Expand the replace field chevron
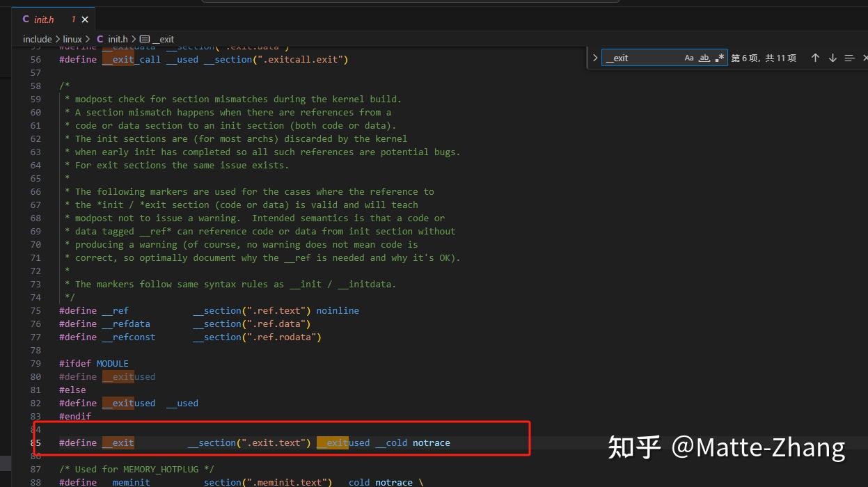The image size is (868, 487). (x=595, y=58)
